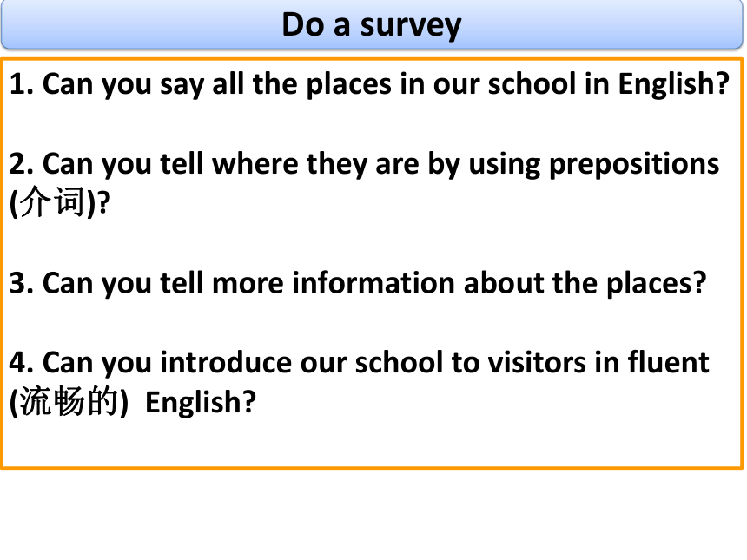Click question 3 about more information
The height and width of the screenshot is (560, 747).
358,284
